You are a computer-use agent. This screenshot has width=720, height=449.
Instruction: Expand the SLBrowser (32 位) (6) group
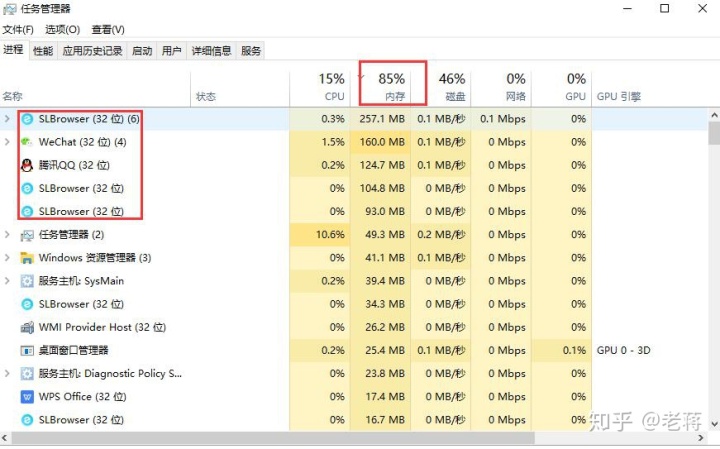7,119
